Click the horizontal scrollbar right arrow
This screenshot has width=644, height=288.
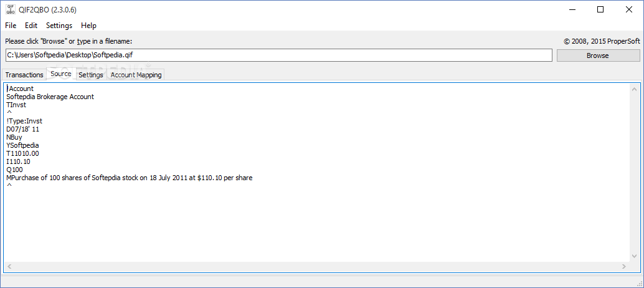[624, 267]
